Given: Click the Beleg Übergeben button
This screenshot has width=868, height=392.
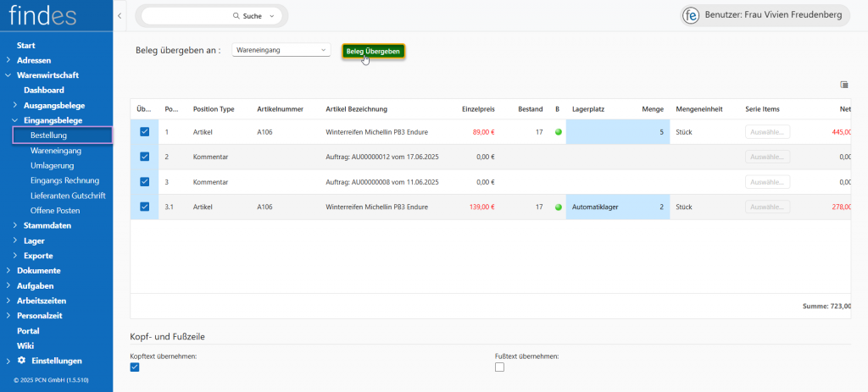Looking at the screenshot, I should 373,51.
